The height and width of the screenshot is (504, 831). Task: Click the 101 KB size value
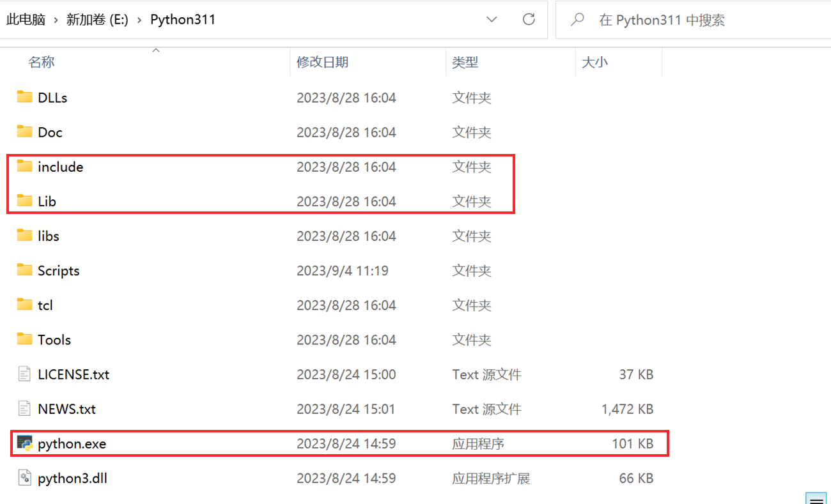pos(633,443)
